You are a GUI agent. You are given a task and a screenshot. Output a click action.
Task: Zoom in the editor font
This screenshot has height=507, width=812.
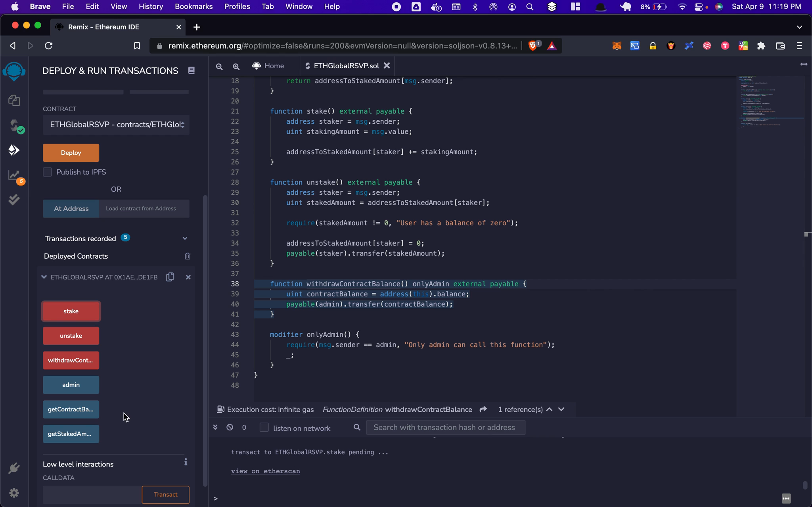coord(236,66)
